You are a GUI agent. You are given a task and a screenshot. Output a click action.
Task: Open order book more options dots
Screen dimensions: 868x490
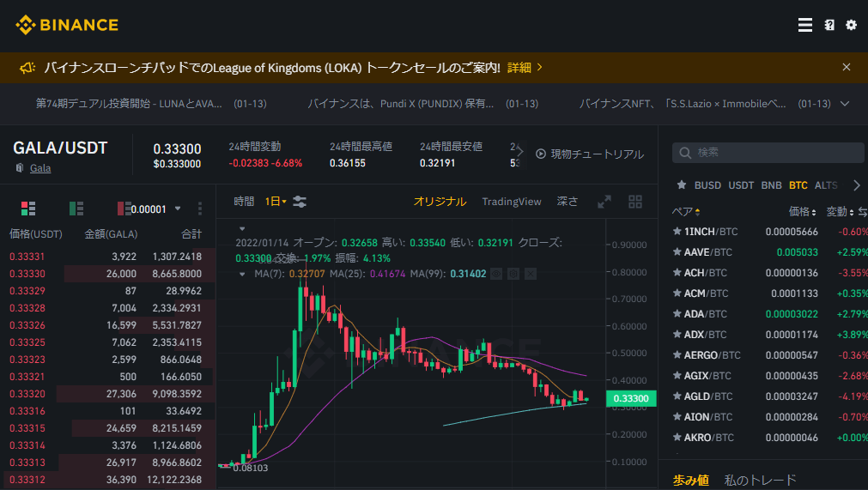[200, 209]
